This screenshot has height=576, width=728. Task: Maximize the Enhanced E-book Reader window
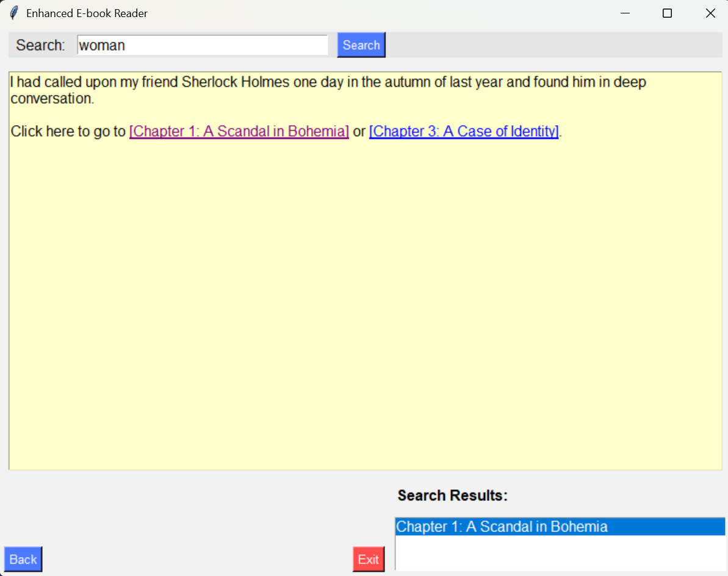[x=667, y=13]
